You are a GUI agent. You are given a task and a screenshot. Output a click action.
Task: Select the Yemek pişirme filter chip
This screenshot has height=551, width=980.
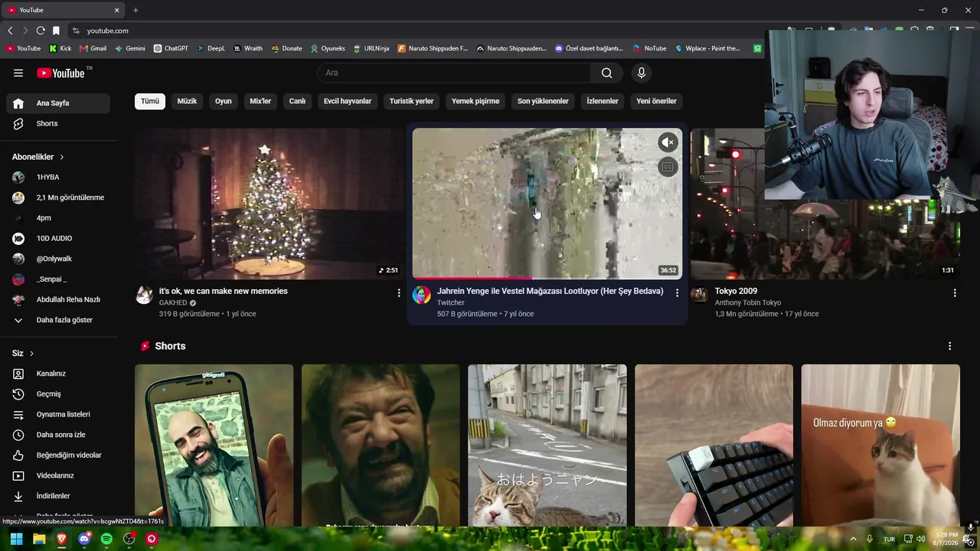475,101
